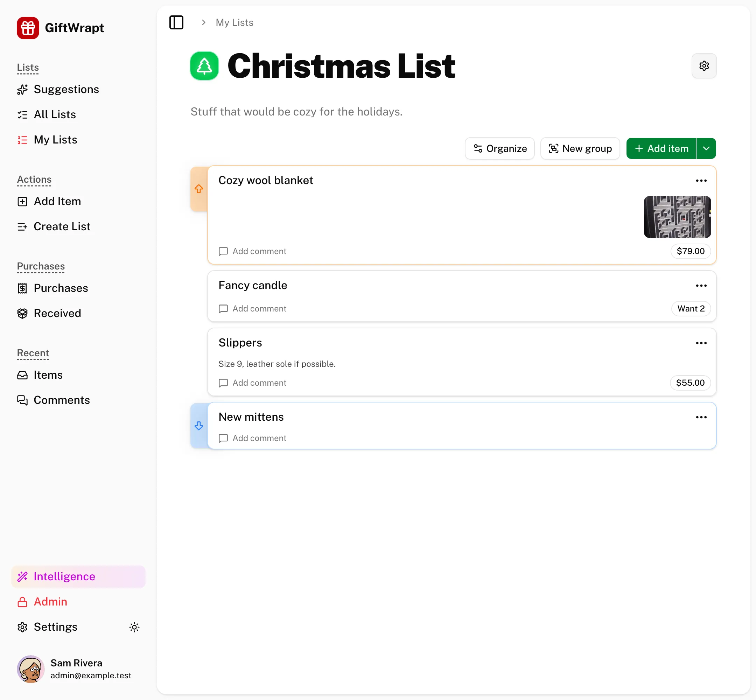The height and width of the screenshot is (700, 756).
Task: Click the Purchases section heading label
Action: [41, 266]
